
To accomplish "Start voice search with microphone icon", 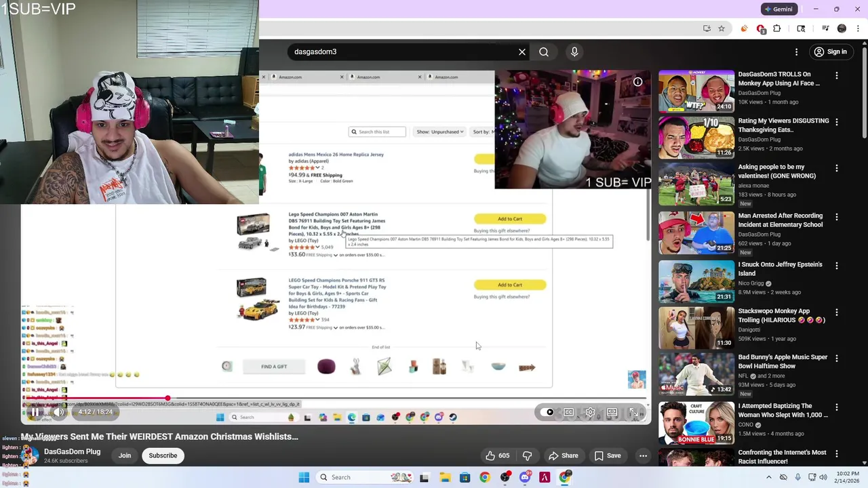I will click(574, 52).
